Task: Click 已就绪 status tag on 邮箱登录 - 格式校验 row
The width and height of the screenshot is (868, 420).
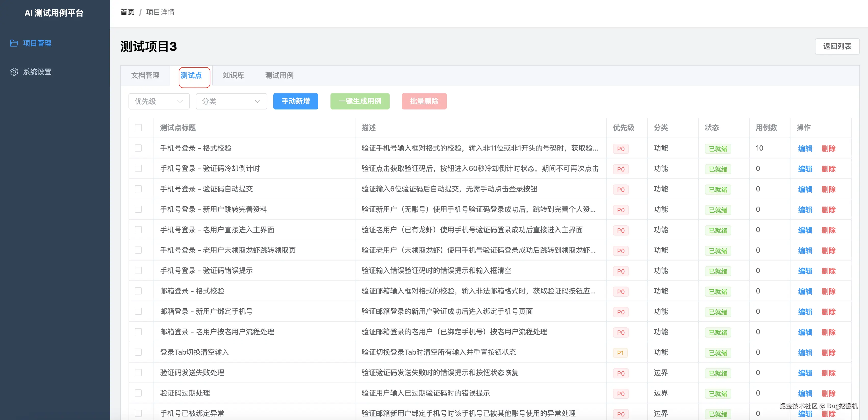Action: (x=718, y=292)
